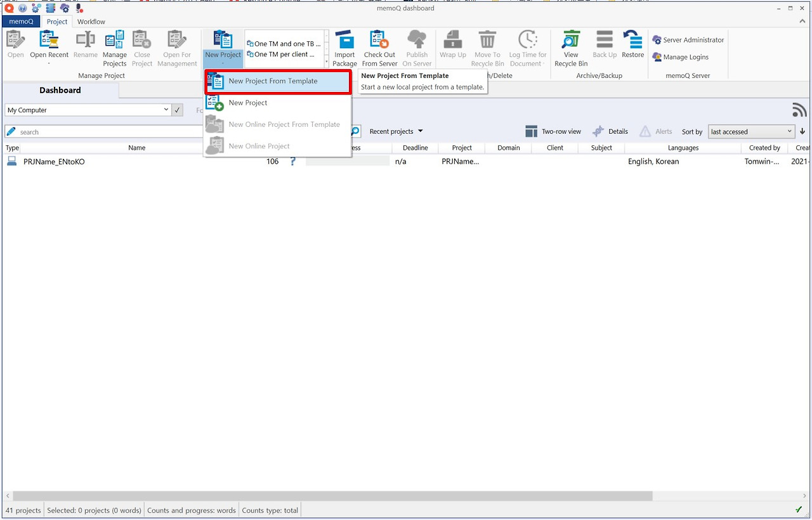The image size is (812, 520).
Task: Click 'Counts type: total' status entry
Action: (x=270, y=510)
